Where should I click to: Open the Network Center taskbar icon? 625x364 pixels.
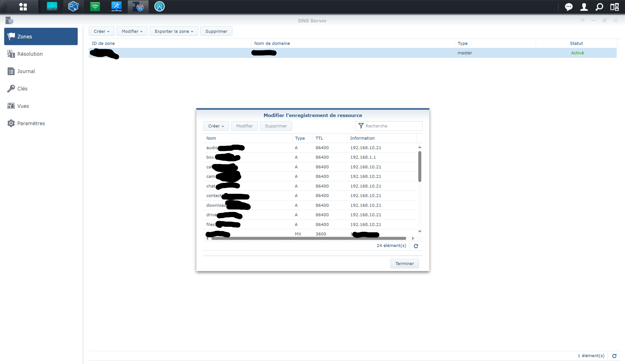[73, 7]
